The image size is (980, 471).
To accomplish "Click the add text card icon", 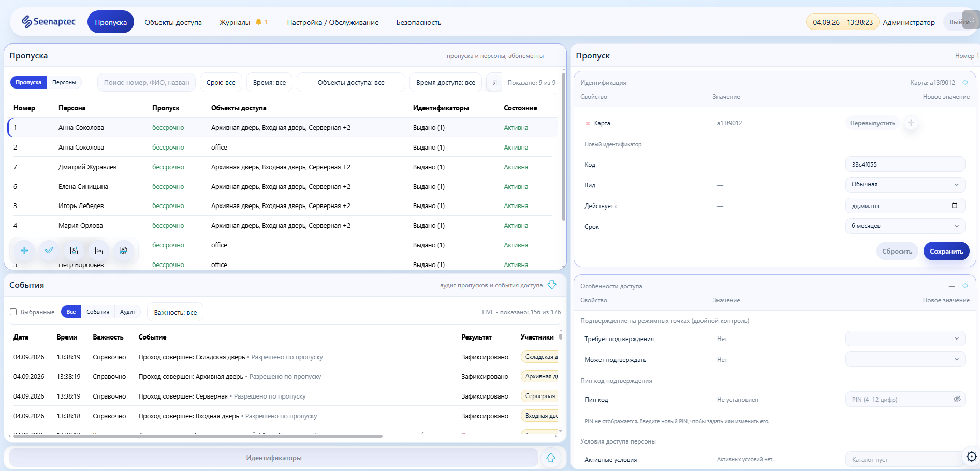I will click(99, 251).
